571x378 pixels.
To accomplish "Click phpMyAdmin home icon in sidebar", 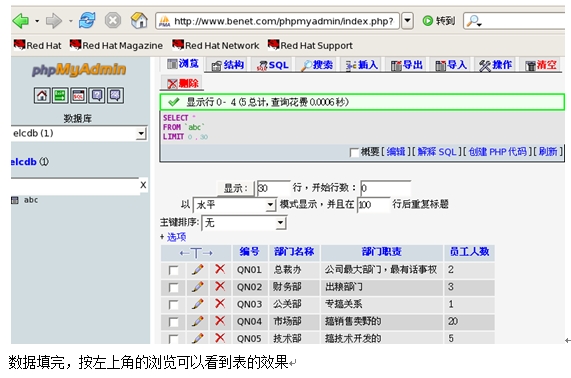I will (x=42, y=96).
